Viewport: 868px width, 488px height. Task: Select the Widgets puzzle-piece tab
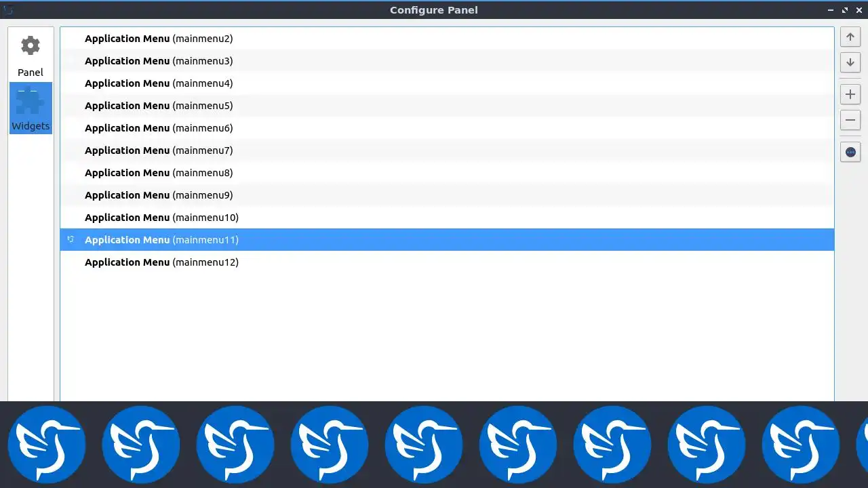coord(31,108)
